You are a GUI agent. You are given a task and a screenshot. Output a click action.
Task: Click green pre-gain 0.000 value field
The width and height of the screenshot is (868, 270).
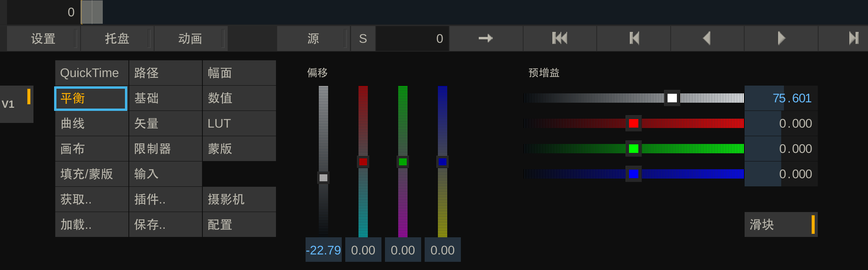point(781,149)
